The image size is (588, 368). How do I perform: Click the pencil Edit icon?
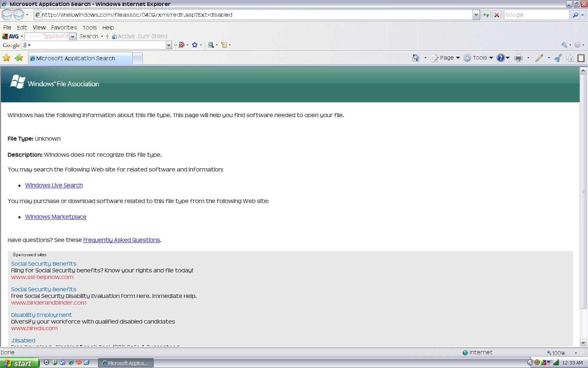tap(539, 58)
